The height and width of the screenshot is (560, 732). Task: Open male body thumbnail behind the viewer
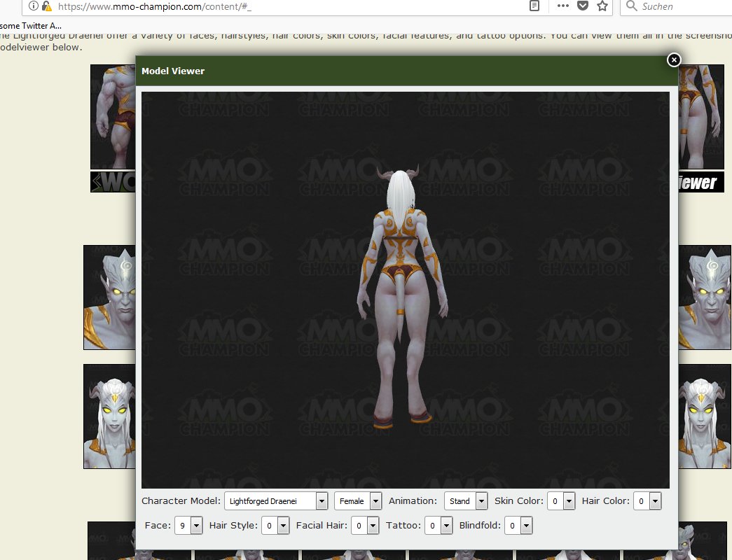click(113, 117)
